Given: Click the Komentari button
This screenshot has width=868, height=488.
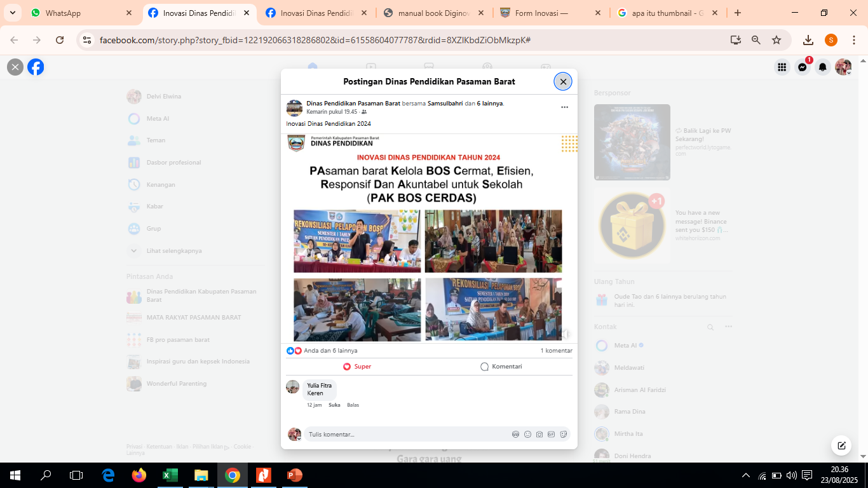Looking at the screenshot, I should click(501, 367).
